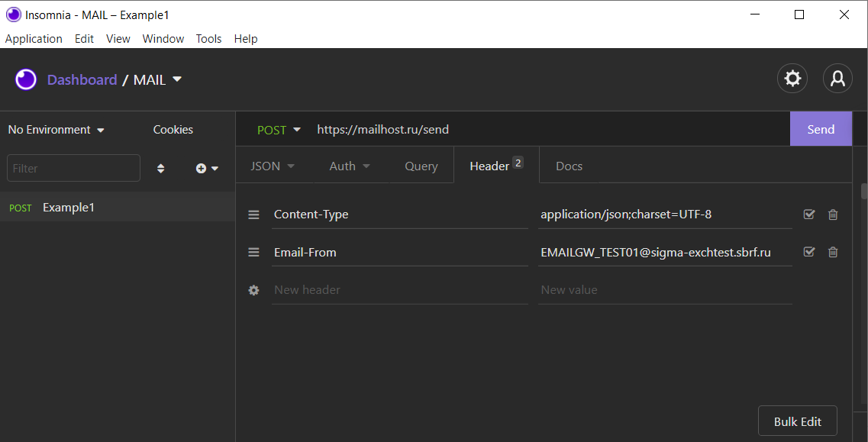The image size is (868, 442).
Task: Click drag handle of Content-Type row
Action: tap(254, 215)
